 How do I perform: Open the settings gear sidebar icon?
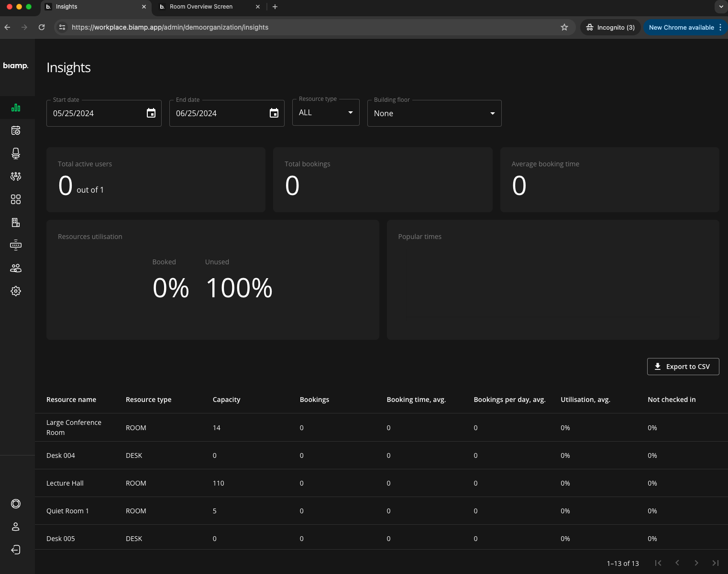tap(16, 291)
